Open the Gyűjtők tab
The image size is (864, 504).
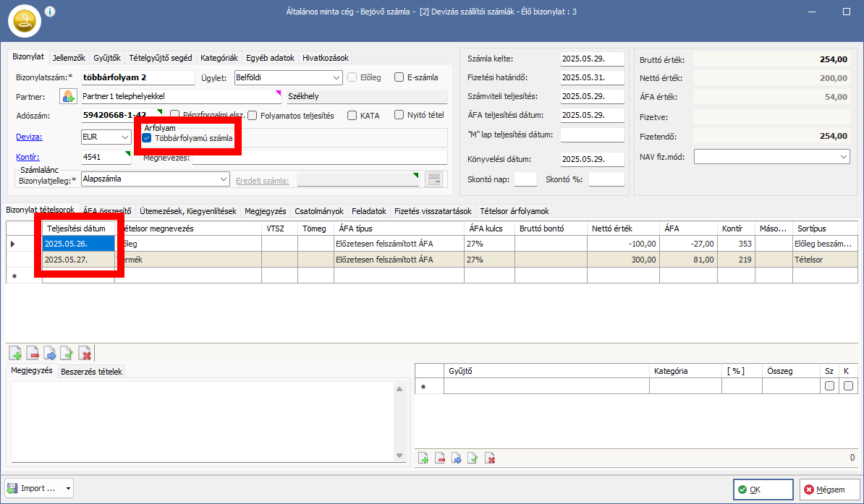tap(107, 58)
